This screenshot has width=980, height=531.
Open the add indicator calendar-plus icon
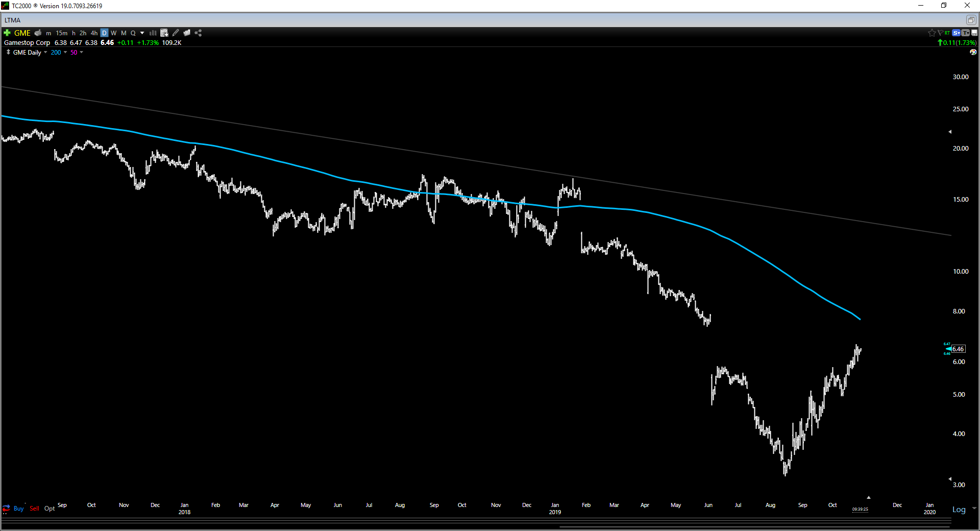[164, 33]
